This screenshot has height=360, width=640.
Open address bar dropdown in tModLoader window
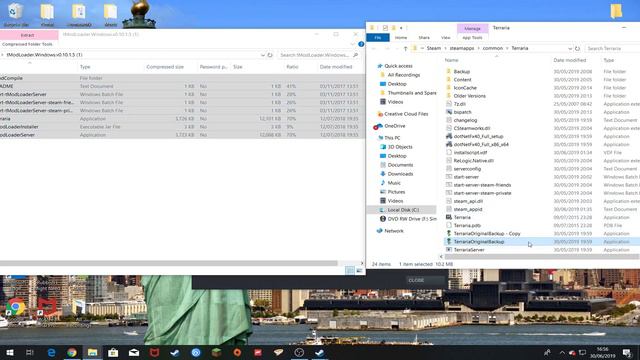click(262, 55)
